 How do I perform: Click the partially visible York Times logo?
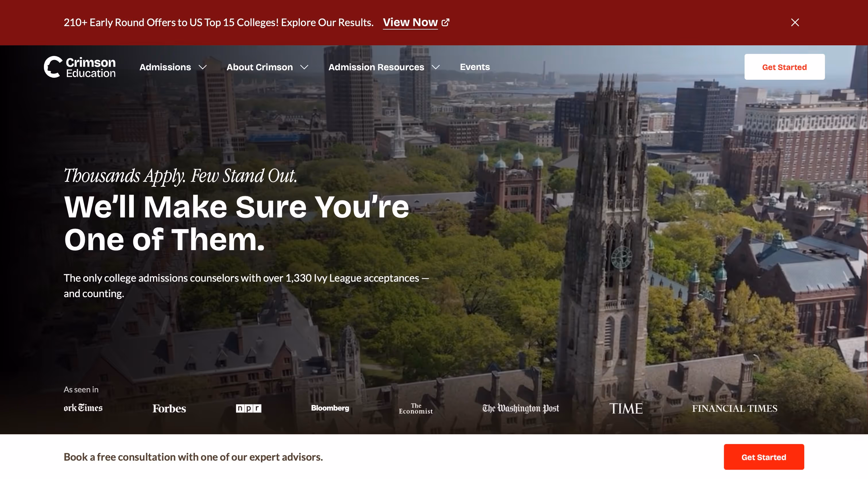[x=83, y=408]
